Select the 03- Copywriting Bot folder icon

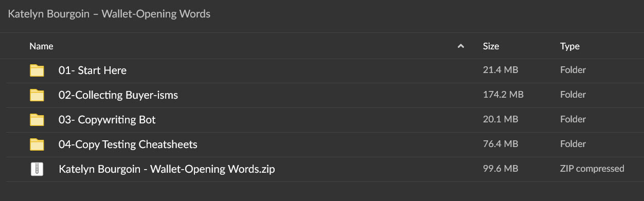(37, 120)
